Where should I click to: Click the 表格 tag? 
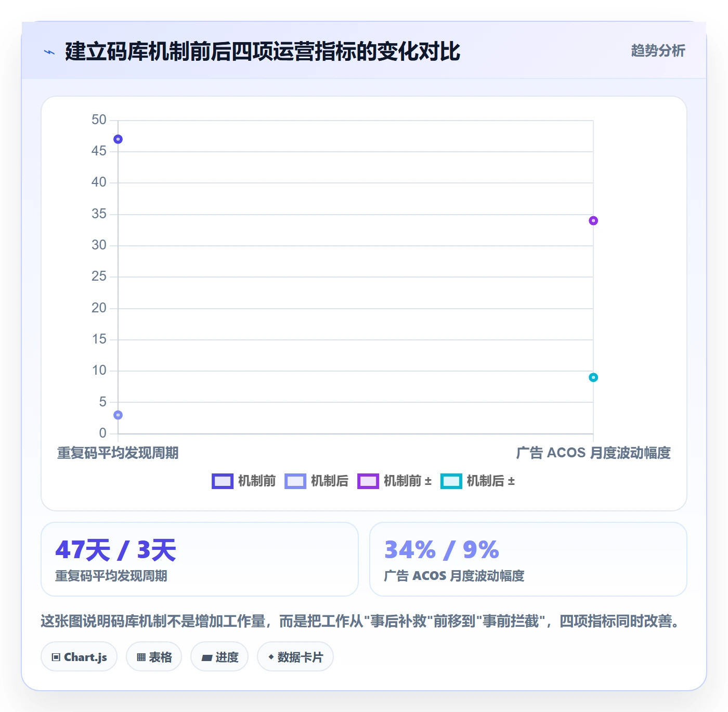pyautogui.click(x=154, y=657)
